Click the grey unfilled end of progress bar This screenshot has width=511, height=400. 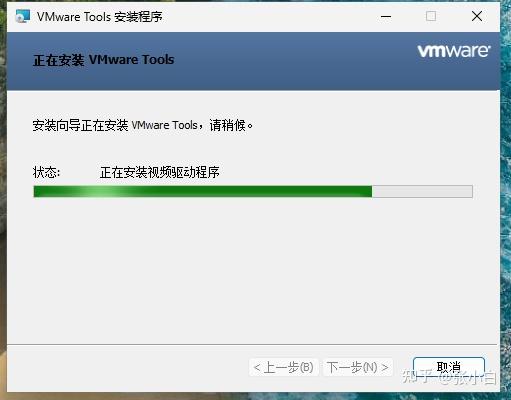tap(422, 191)
